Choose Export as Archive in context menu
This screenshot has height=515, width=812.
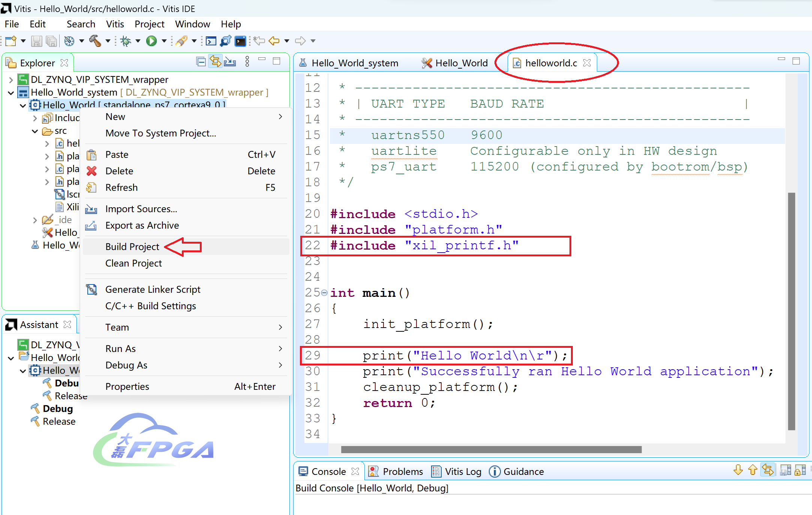tap(186, 225)
